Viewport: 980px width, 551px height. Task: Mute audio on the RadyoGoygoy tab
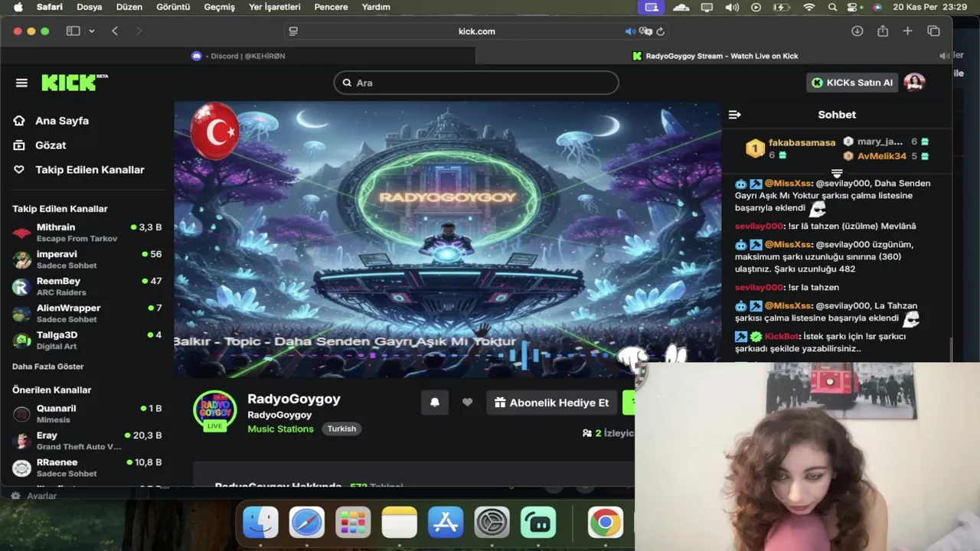click(x=943, y=56)
